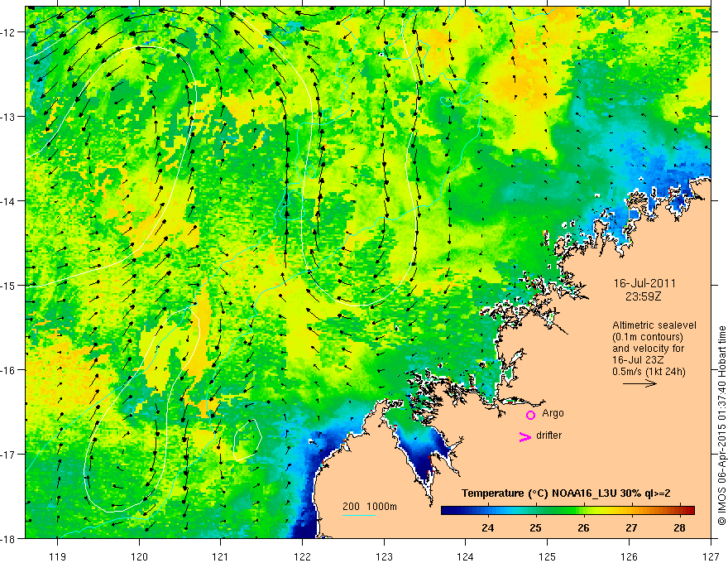This screenshot has height=563, width=728.
Task: Click latitude axis label -13
Action: point(9,117)
